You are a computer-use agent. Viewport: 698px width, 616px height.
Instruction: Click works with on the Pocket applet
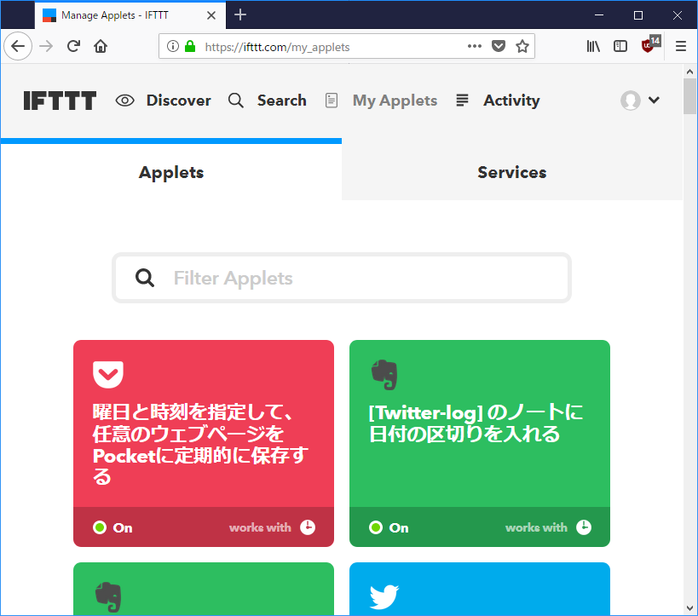[260, 527]
